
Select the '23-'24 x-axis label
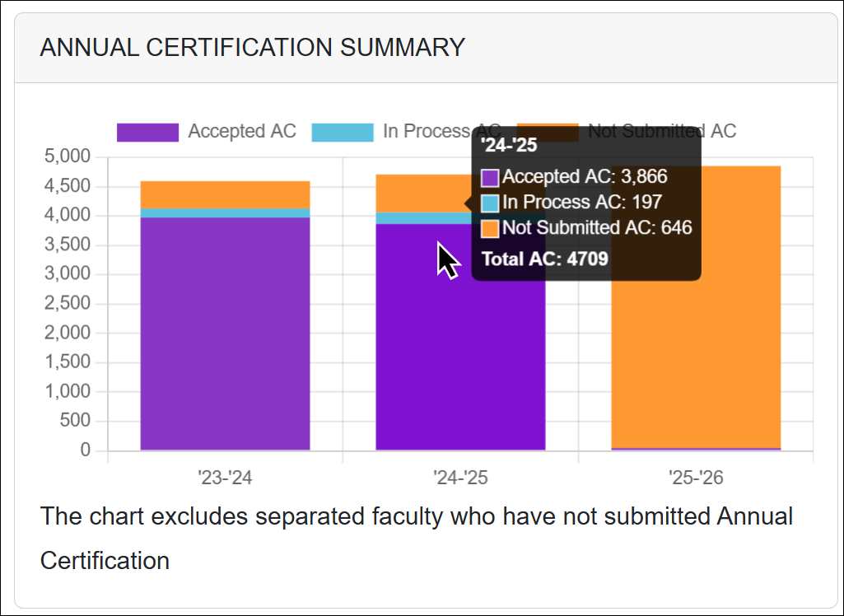click(225, 478)
